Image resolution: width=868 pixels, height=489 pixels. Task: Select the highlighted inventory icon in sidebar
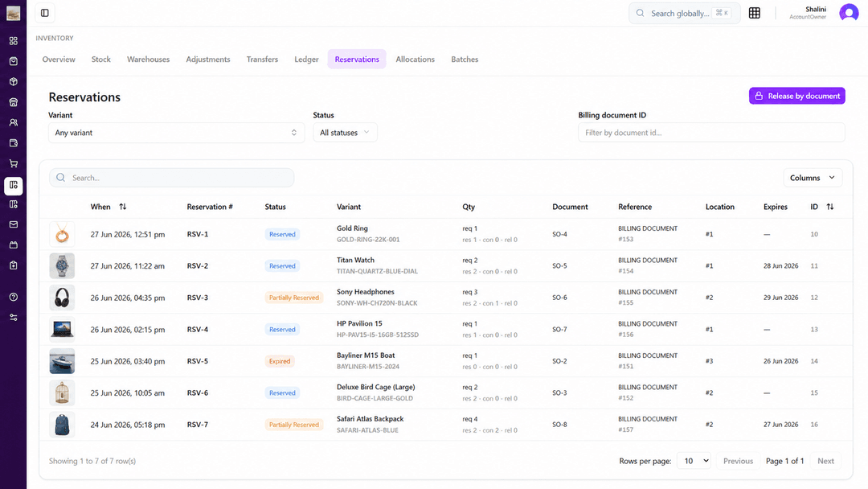pyautogui.click(x=14, y=185)
